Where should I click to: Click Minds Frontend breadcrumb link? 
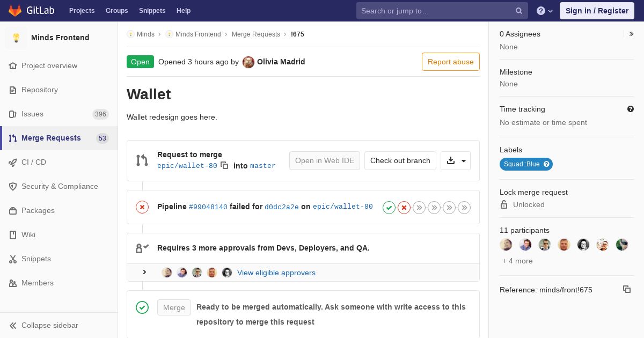pyautogui.click(x=198, y=34)
